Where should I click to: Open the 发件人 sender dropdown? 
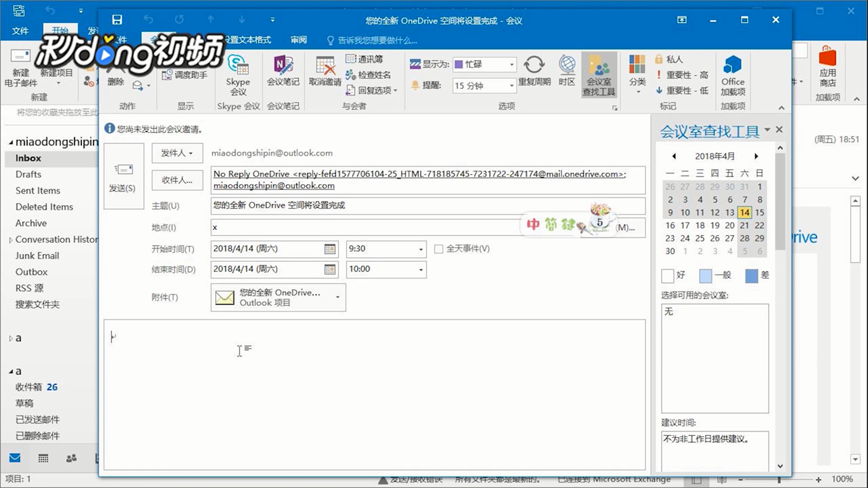click(x=177, y=153)
